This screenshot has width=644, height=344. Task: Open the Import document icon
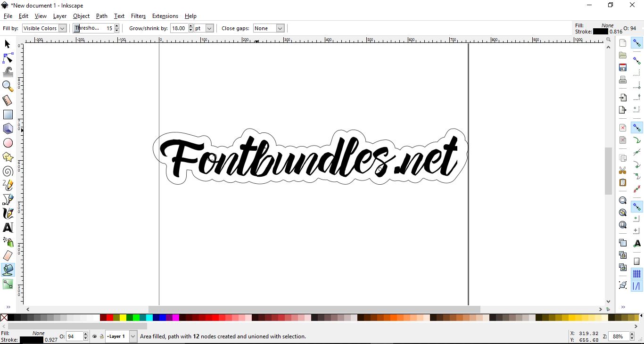point(623,98)
